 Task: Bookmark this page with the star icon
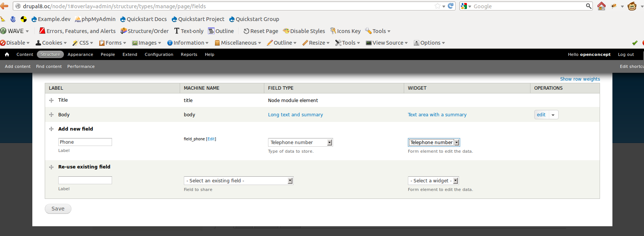click(x=438, y=6)
